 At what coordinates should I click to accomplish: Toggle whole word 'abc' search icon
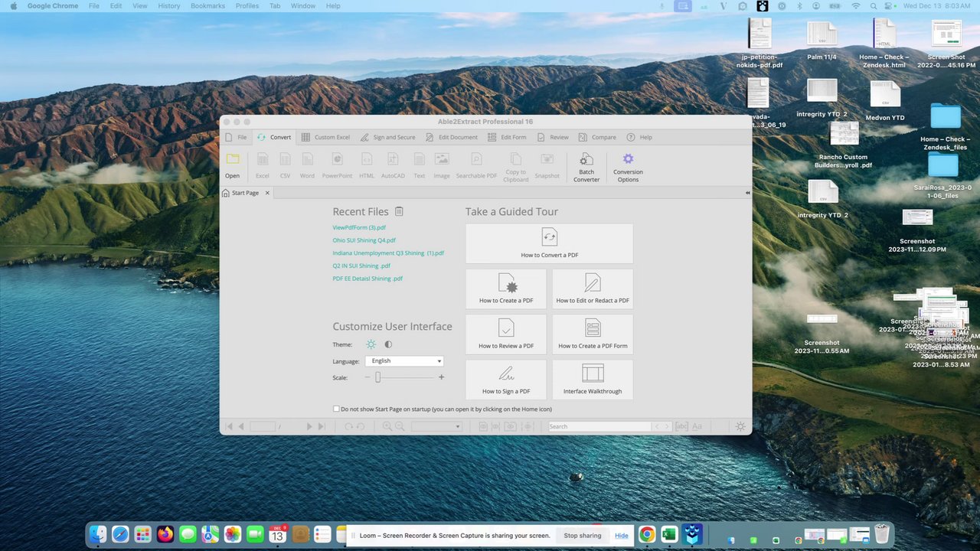click(681, 426)
